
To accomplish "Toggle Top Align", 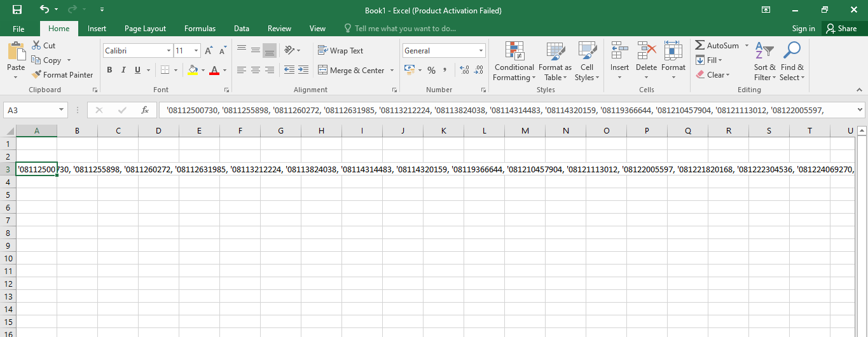I will 242,50.
